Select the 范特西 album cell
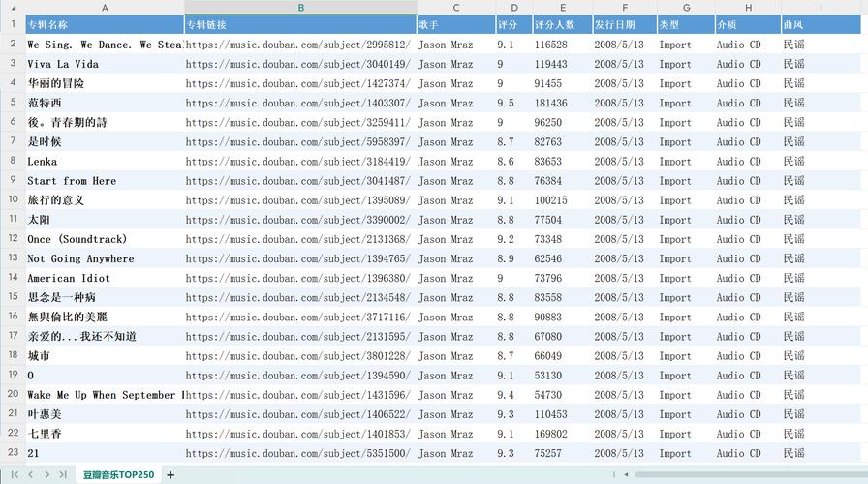 (x=105, y=103)
